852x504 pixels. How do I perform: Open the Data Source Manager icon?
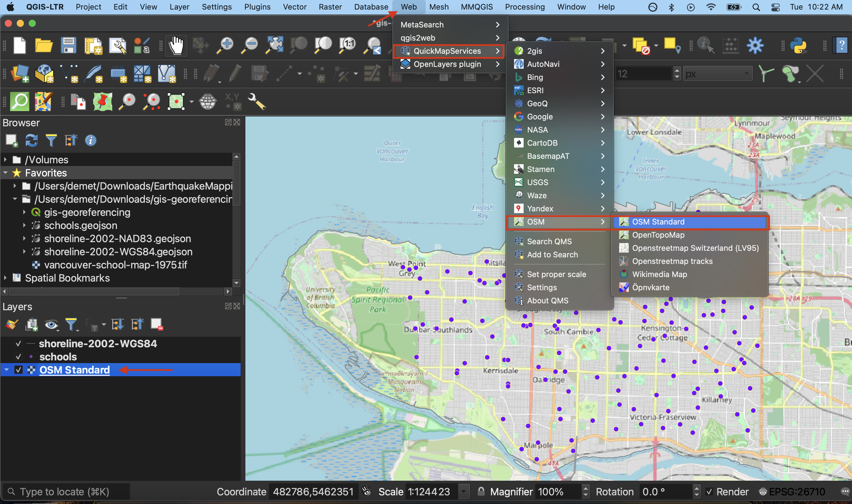[x=20, y=74]
